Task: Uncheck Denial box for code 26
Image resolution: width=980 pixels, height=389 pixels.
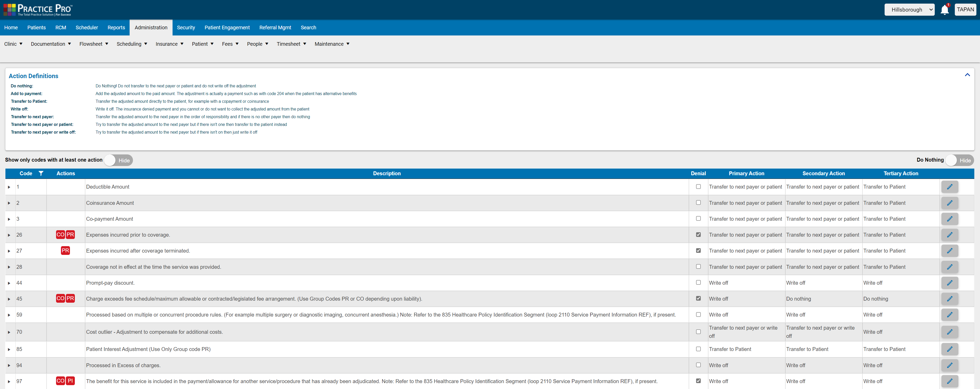Action: pyautogui.click(x=698, y=235)
